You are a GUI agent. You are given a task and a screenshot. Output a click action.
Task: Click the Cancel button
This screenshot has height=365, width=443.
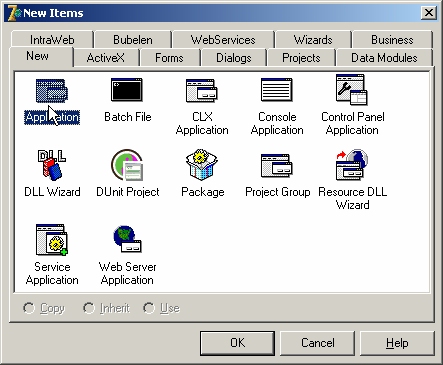pyautogui.click(x=317, y=343)
